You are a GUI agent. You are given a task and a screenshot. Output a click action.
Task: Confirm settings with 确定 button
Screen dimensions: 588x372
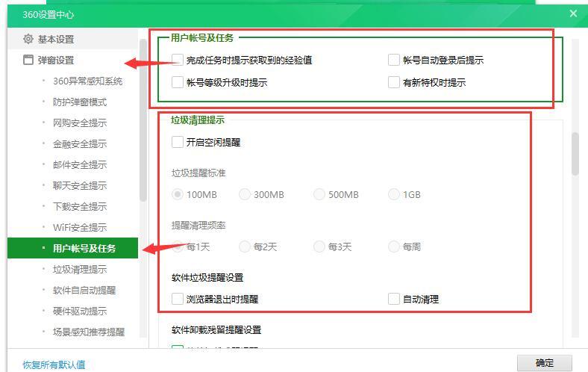(545, 363)
